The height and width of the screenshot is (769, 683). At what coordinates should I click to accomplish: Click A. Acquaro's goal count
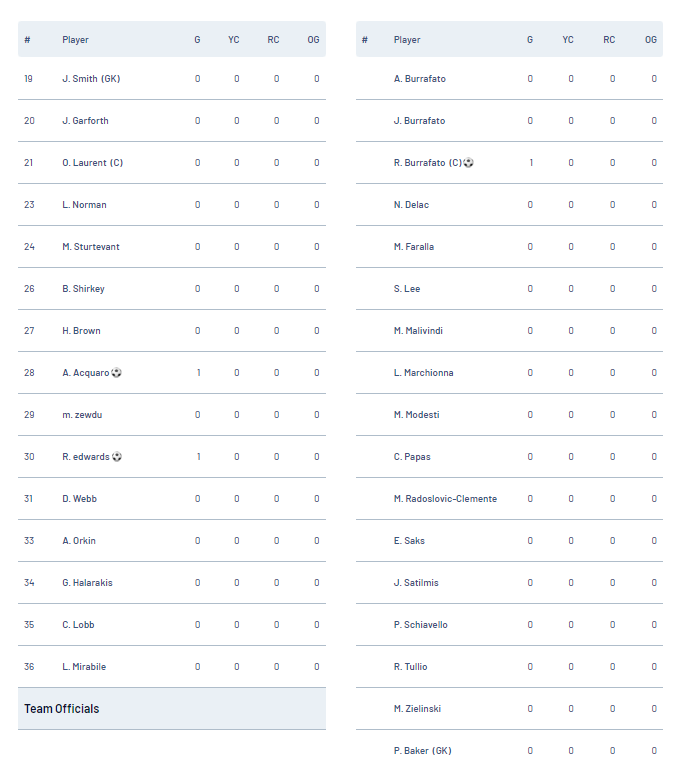[x=198, y=373]
